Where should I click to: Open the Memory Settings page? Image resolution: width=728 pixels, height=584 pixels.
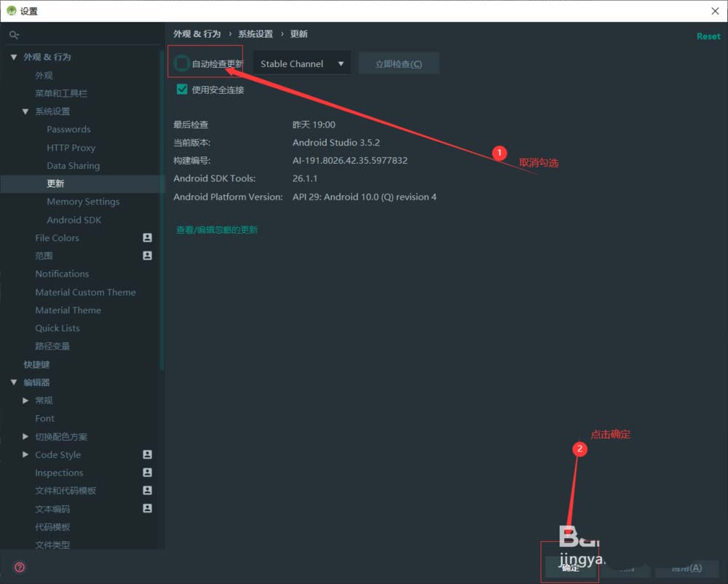point(83,202)
